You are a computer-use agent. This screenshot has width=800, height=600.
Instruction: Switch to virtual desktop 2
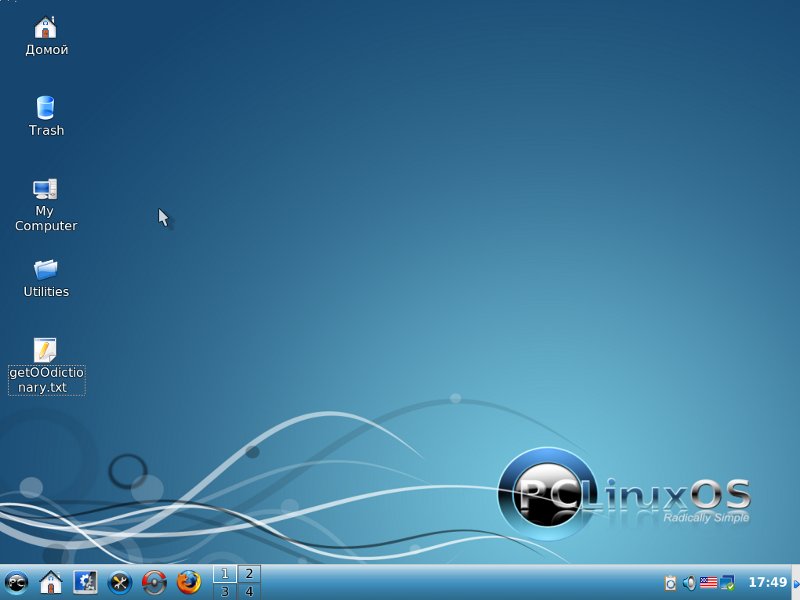pos(248,574)
